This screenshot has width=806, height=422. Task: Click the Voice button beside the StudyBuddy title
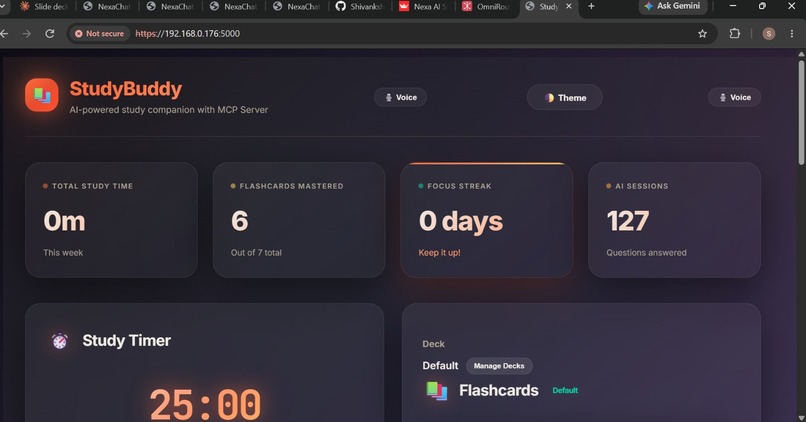point(400,97)
